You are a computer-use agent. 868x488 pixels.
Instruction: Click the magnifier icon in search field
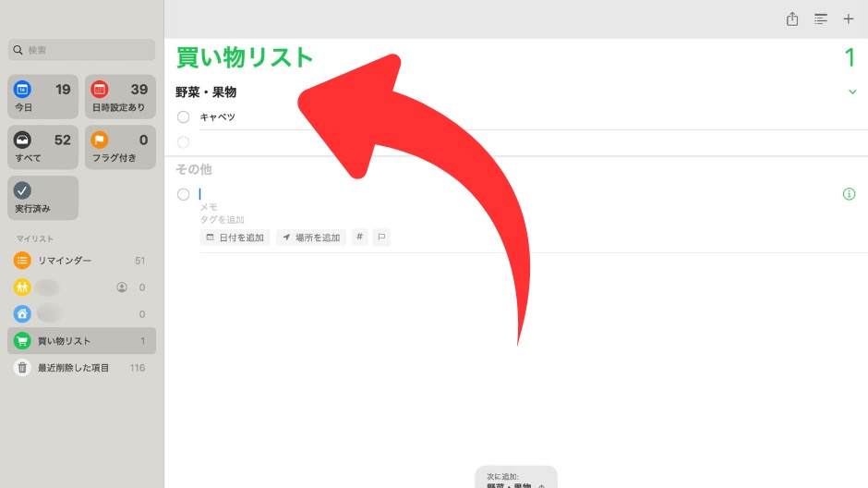click(18, 50)
